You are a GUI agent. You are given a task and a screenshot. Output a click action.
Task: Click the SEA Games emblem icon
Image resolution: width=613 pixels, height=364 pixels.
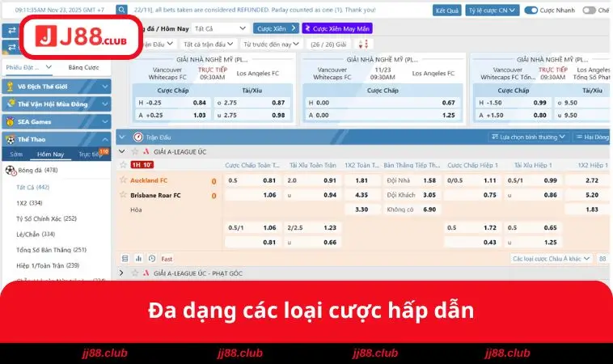[11, 121]
